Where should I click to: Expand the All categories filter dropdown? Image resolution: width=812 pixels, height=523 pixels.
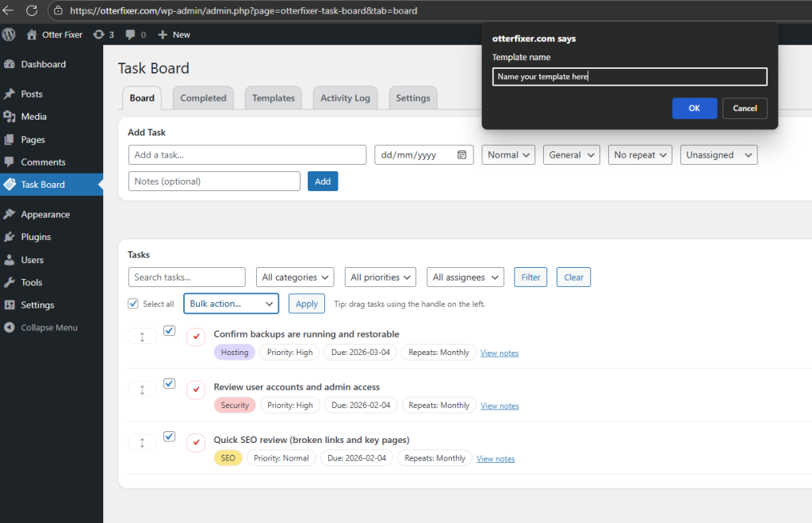(x=295, y=277)
